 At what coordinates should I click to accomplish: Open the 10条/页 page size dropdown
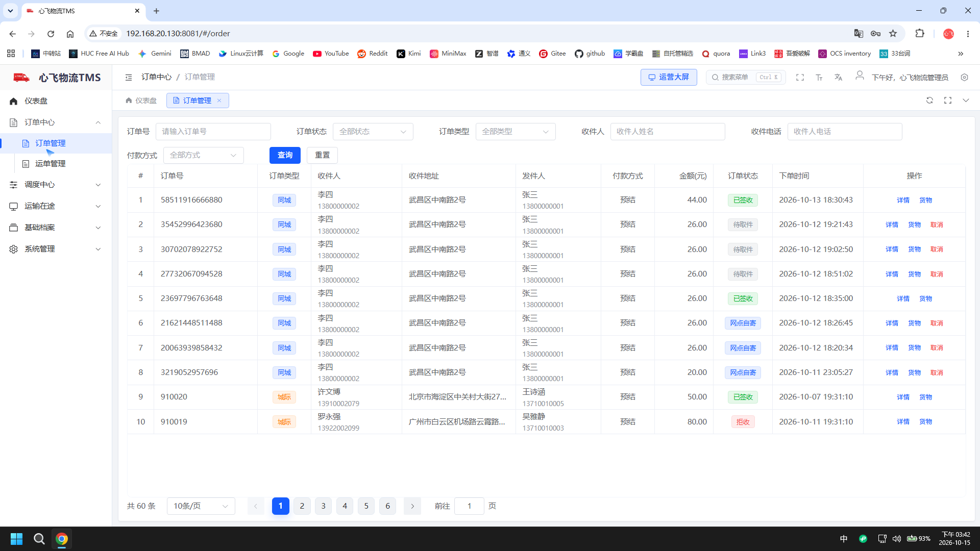(201, 506)
